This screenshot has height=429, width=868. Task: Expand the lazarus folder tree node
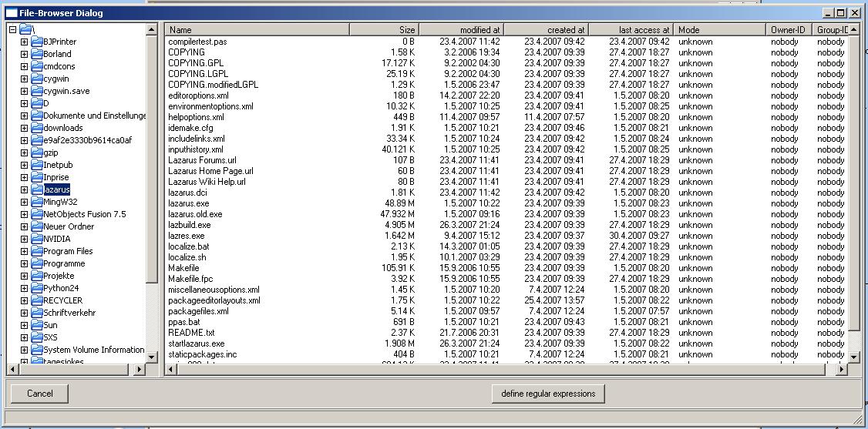25,189
